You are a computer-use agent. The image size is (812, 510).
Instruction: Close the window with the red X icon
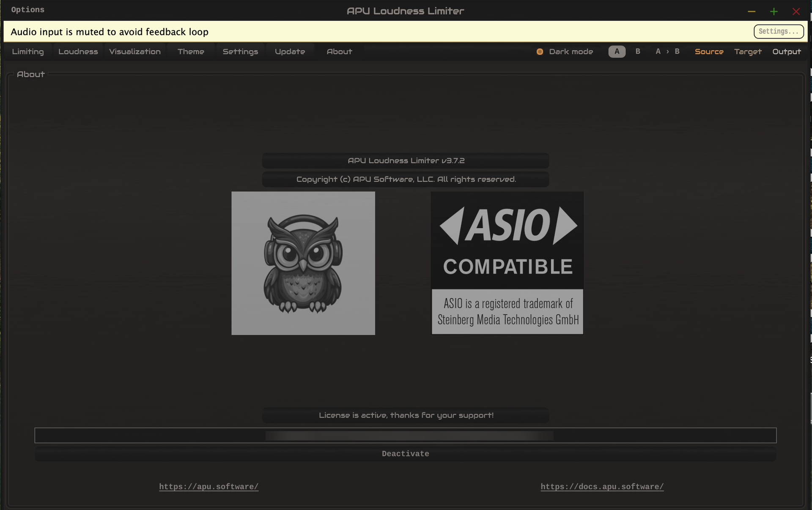(x=796, y=11)
